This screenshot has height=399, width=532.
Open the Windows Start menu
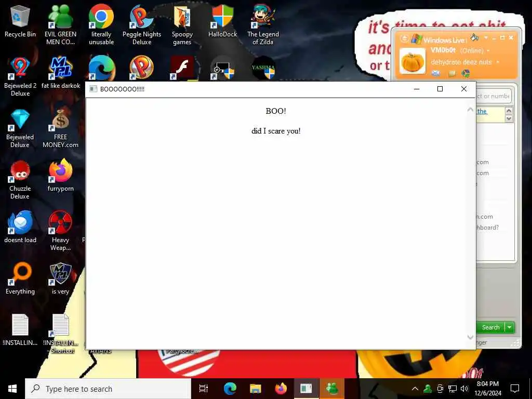coord(12,389)
